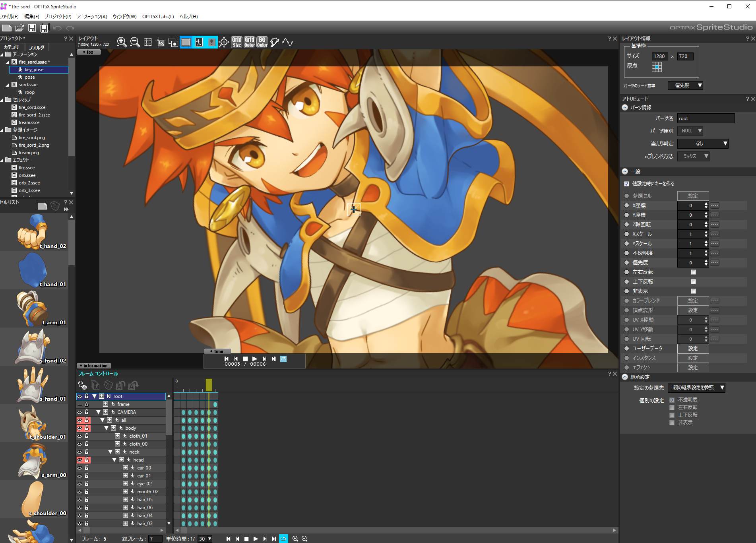Toggle visibility eye of neck part

(79, 452)
